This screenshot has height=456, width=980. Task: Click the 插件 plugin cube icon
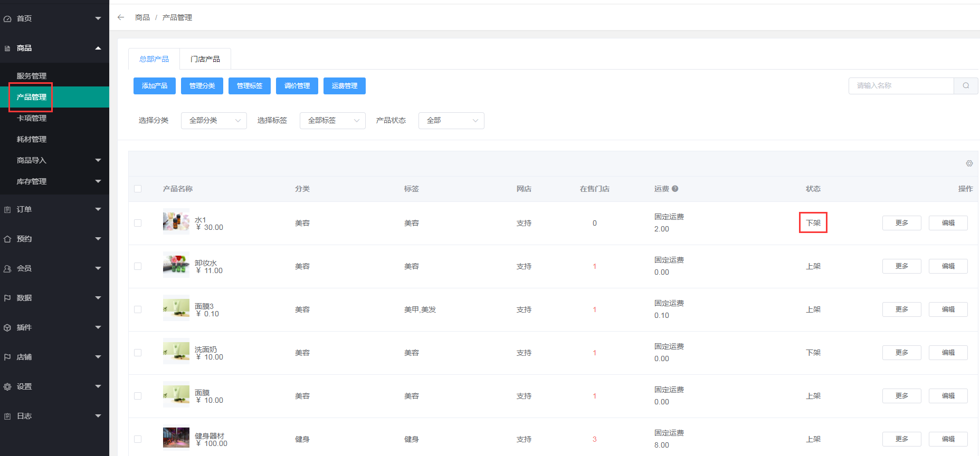[7, 328]
